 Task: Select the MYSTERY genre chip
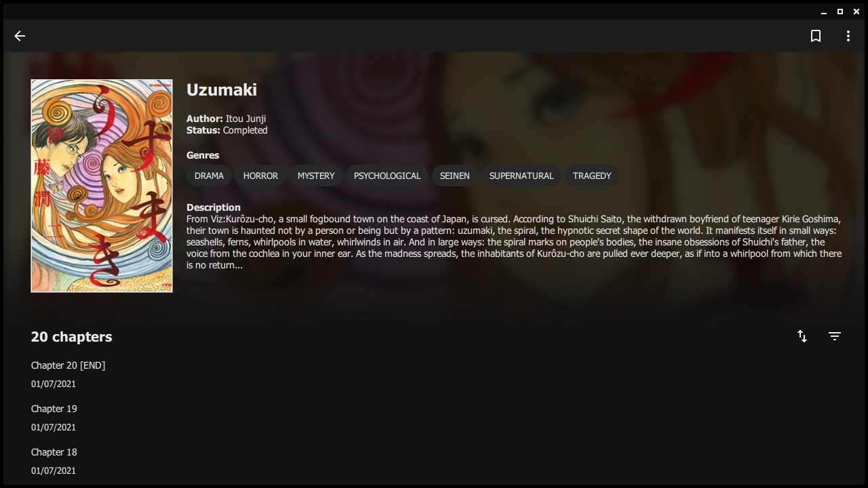316,176
